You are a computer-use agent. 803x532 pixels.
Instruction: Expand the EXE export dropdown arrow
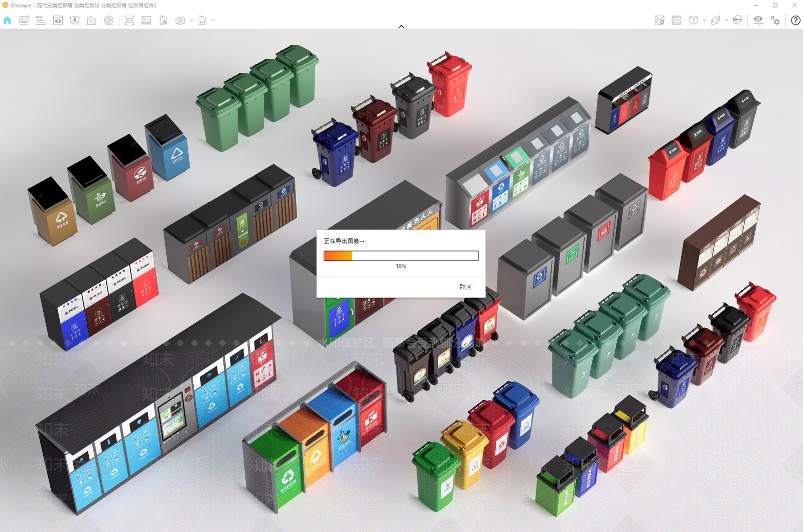(213, 21)
